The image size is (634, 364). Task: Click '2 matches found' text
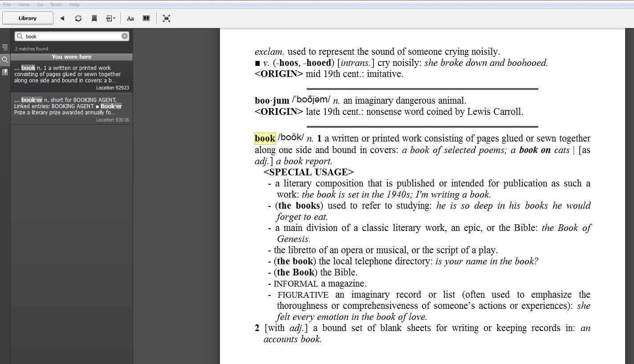32,49
